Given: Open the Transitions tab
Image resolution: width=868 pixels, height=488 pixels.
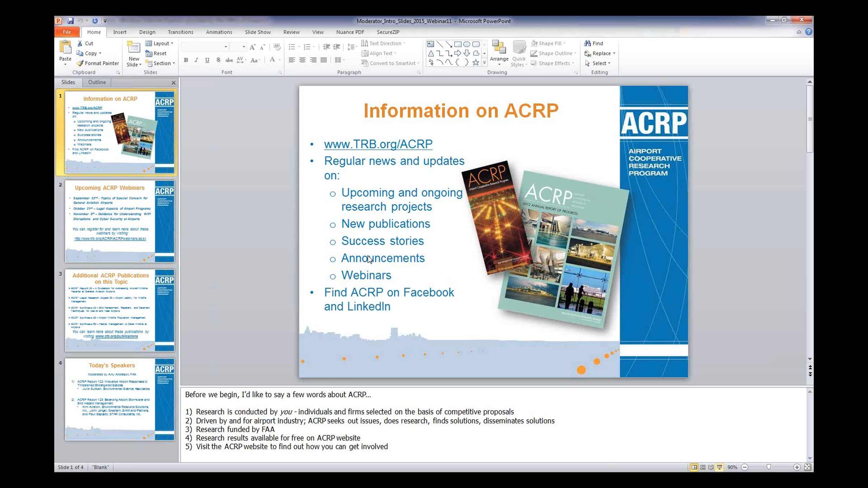Looking at the screenshot, I should click(180, 32).
